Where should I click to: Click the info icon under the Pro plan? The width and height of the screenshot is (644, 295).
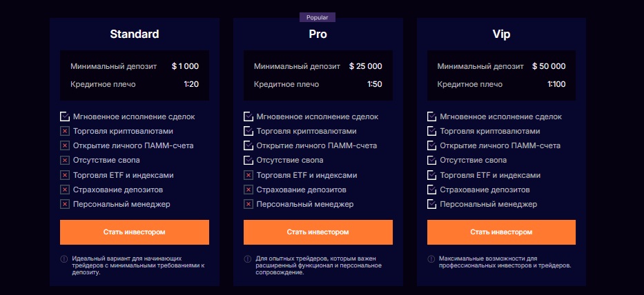248,259
